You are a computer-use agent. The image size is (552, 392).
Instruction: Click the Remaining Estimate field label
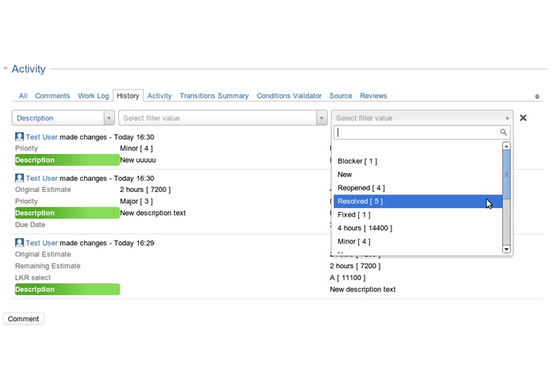[48, 266]
